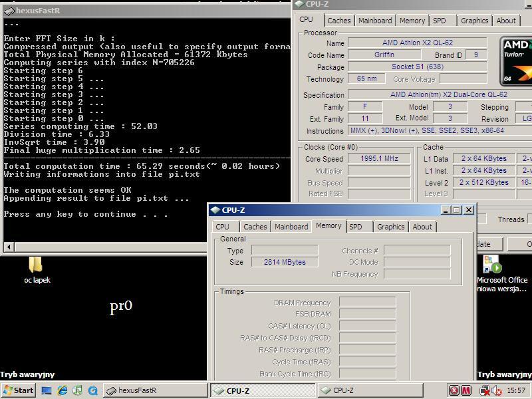The height and width of the screenshot is (399, 532).
Task: Select Memory tab in front CPU-Z window
Action: coord(329,225)
